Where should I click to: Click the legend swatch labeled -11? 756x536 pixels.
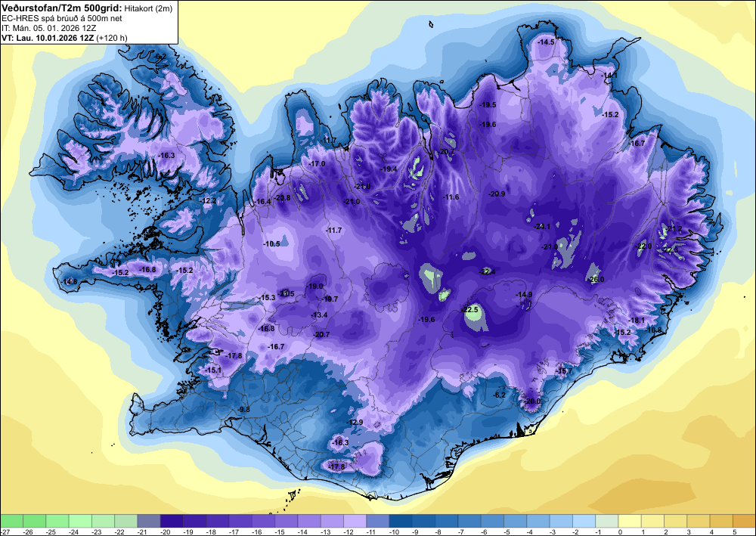point(377,521)
